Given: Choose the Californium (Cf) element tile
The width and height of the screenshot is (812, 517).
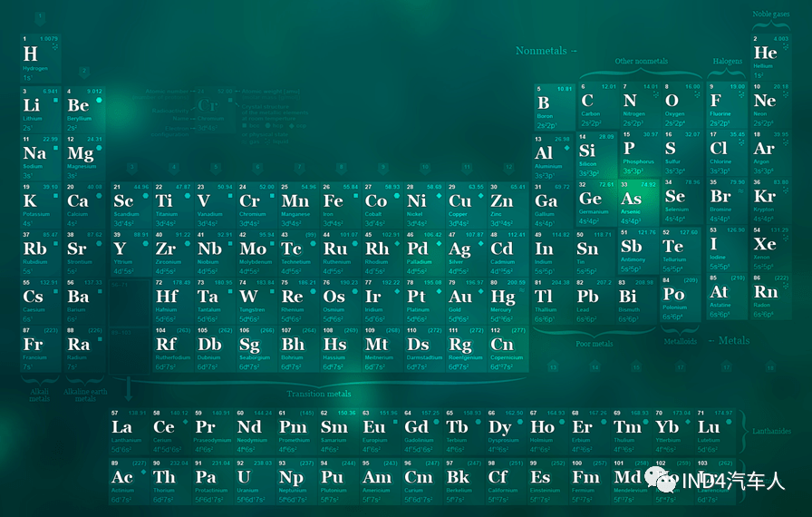Looking at the screenshot, I should click(506, 482).
